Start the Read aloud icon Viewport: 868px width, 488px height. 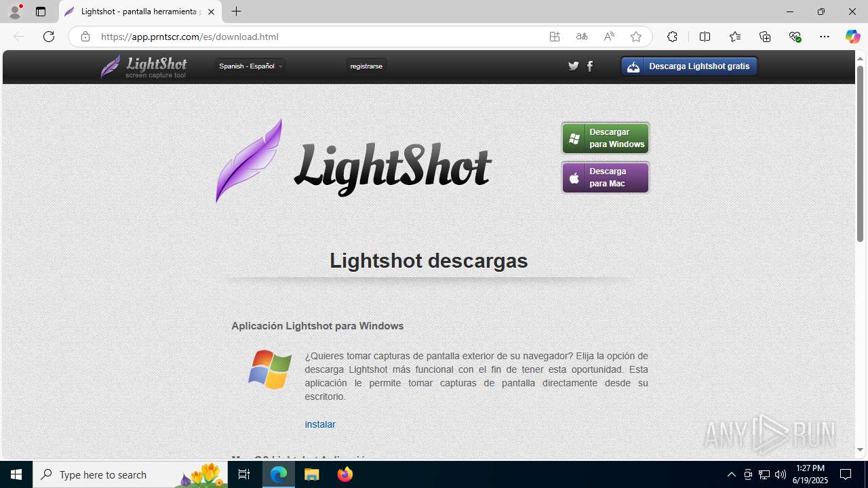point(609,37)
